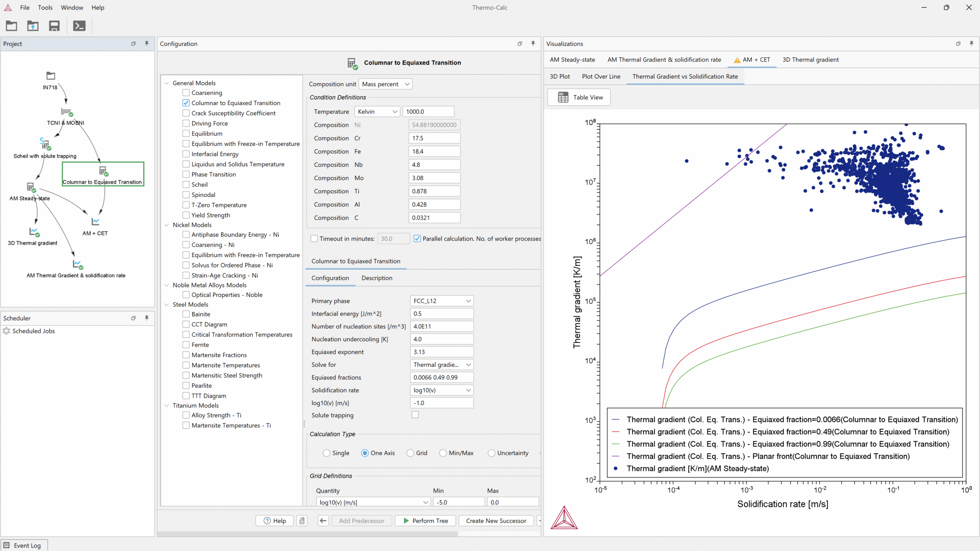Select the IN718 project node icon

[51, 76]
